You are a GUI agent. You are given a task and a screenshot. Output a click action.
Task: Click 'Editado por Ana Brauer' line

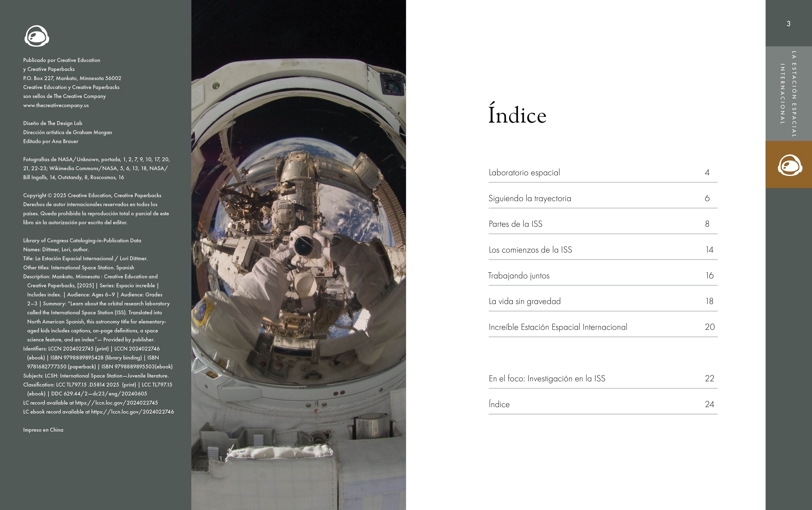[x=51, y=141]
